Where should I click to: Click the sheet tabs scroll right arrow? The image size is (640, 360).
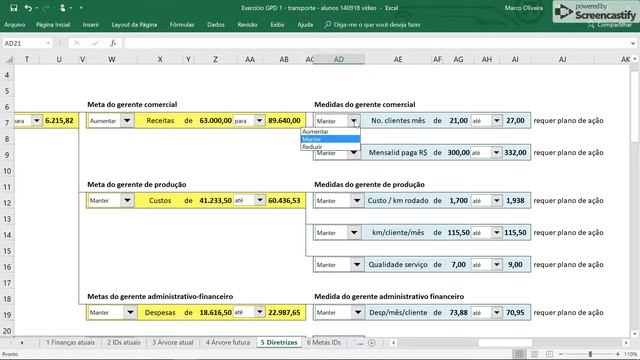point(22,343)
